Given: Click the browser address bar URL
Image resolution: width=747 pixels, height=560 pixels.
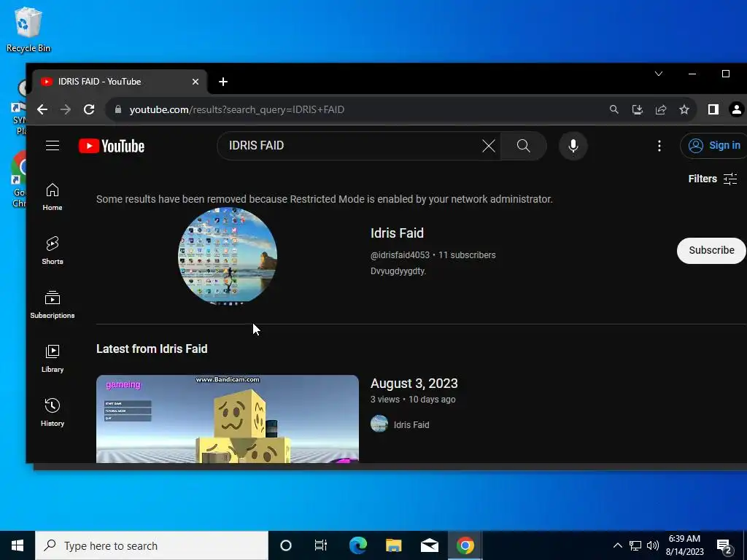Looking at the screenshot, I should (x=237, y=109).
